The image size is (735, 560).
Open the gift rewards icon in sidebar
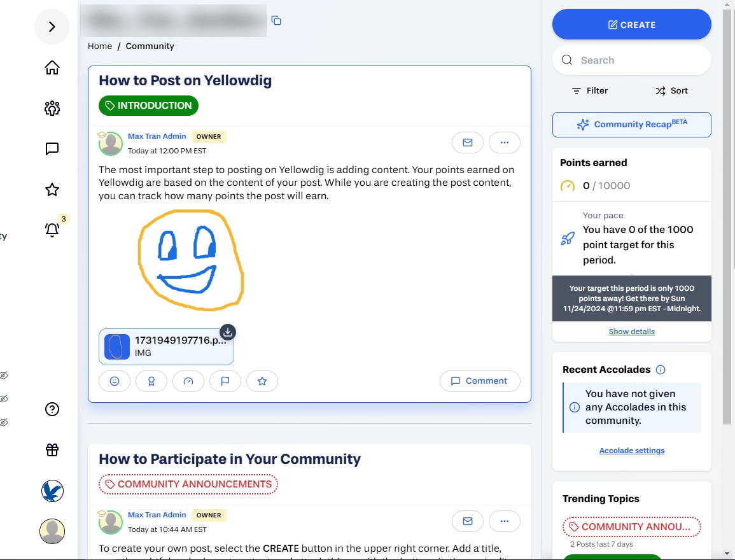[x=52, y=450]
